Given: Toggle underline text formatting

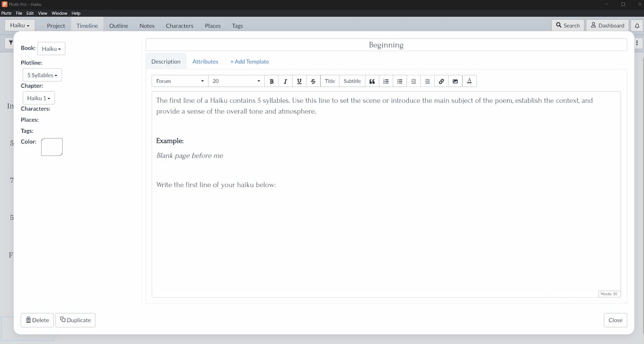Looking at the screenshot, I should (x=299, y=81).
